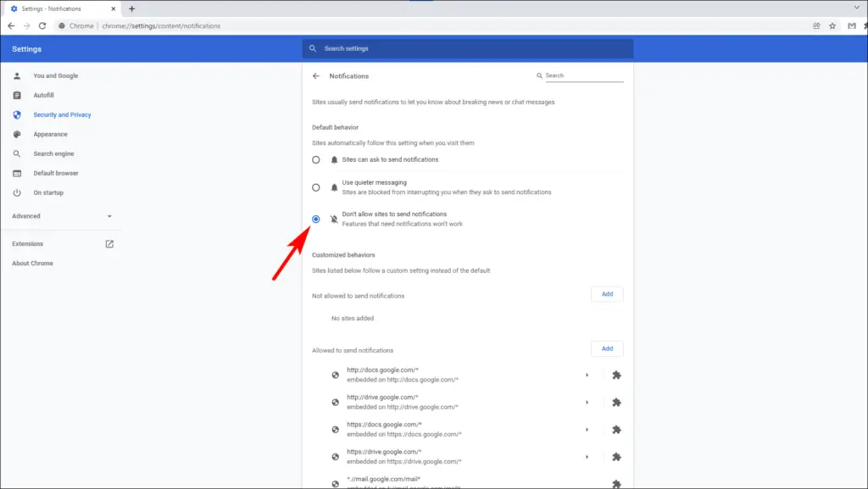Select Sites can ask to send notifications
Screen dimensions: 868x489
pyautogui.click(x=316, y=160)
